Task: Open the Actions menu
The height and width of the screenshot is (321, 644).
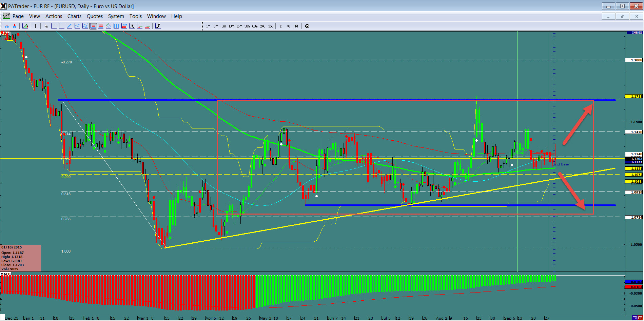Action: click(x=54, y=16)
